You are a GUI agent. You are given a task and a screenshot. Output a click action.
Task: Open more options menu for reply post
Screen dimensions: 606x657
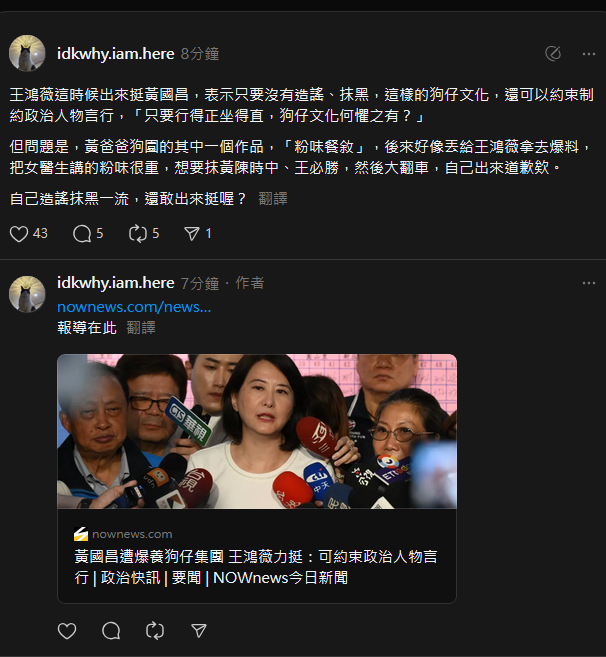point(589,283)
